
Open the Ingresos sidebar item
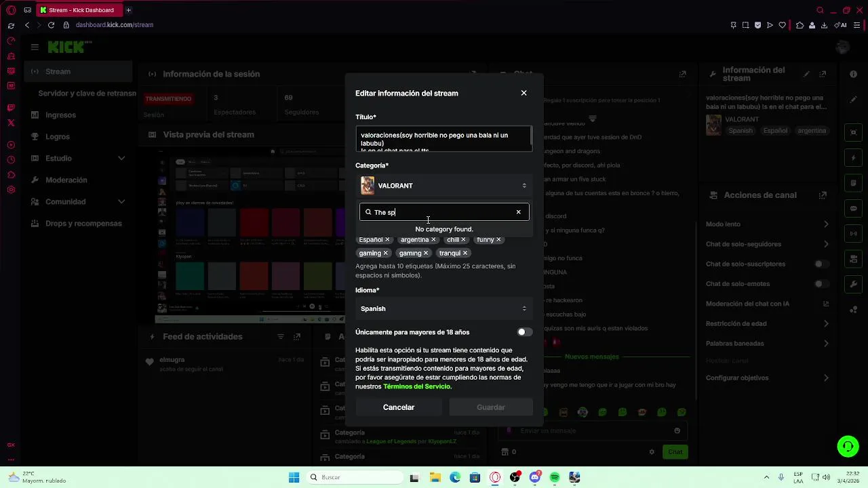click(x=79, y=115)
